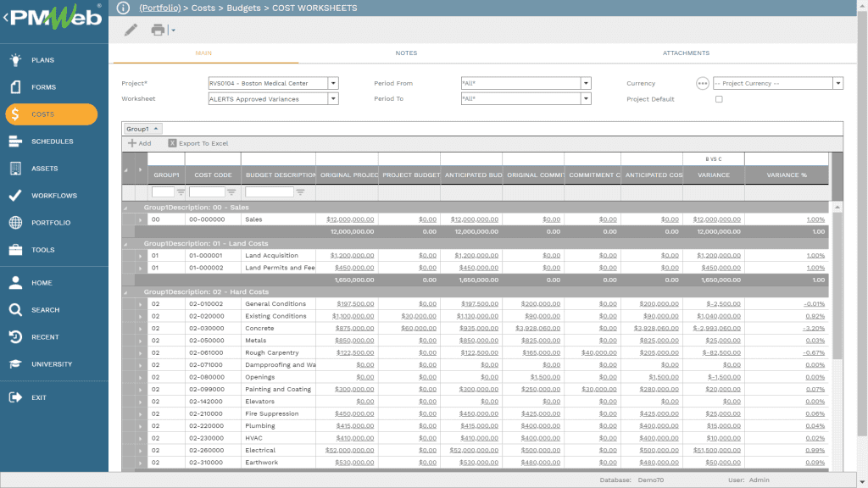Click the Variance column header
Viewport: 868px width, 488px height.
(x=714, y=175)
